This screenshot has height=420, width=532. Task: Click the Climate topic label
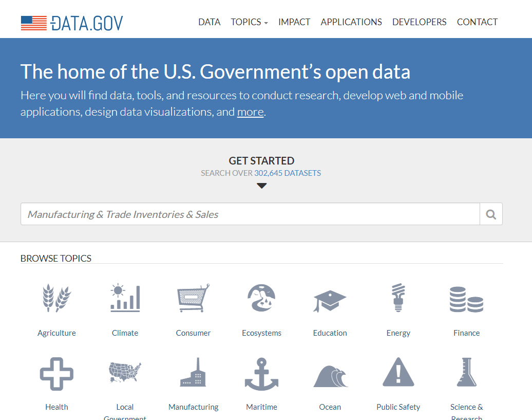pos(125,333)
